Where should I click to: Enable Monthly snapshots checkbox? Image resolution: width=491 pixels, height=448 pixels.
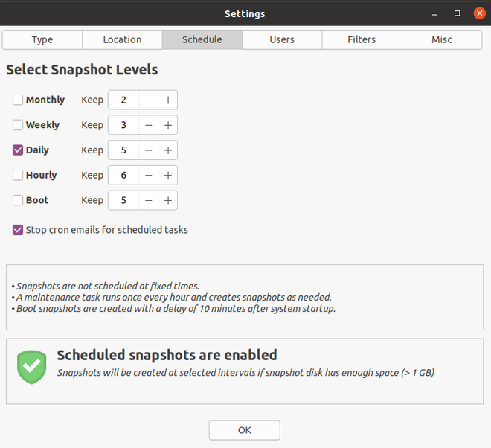tap(18, 100)
